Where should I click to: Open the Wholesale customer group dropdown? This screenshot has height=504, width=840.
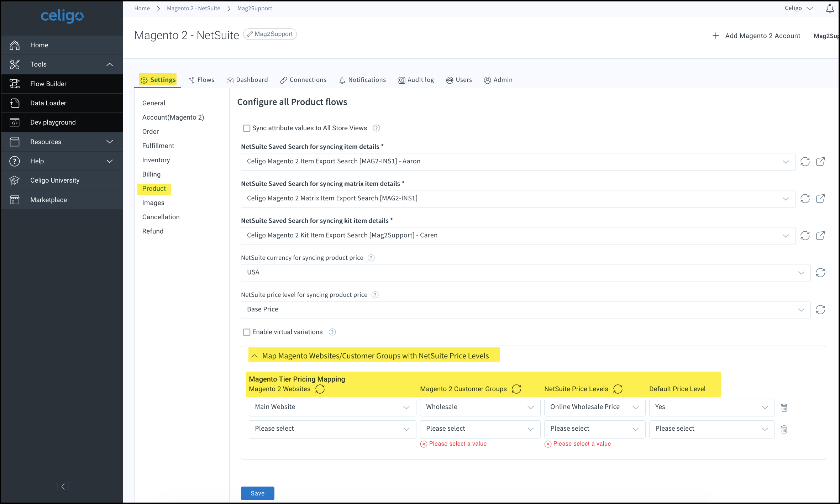click(480, 407)
